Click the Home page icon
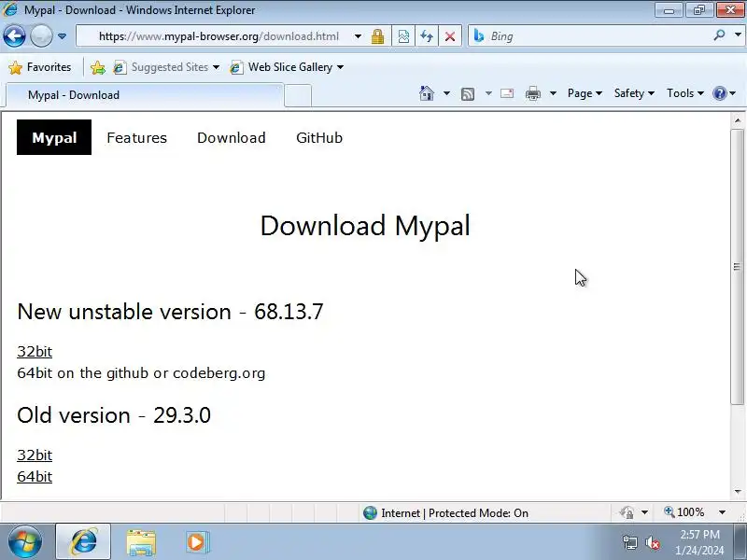747x560 pixels. 427,93
